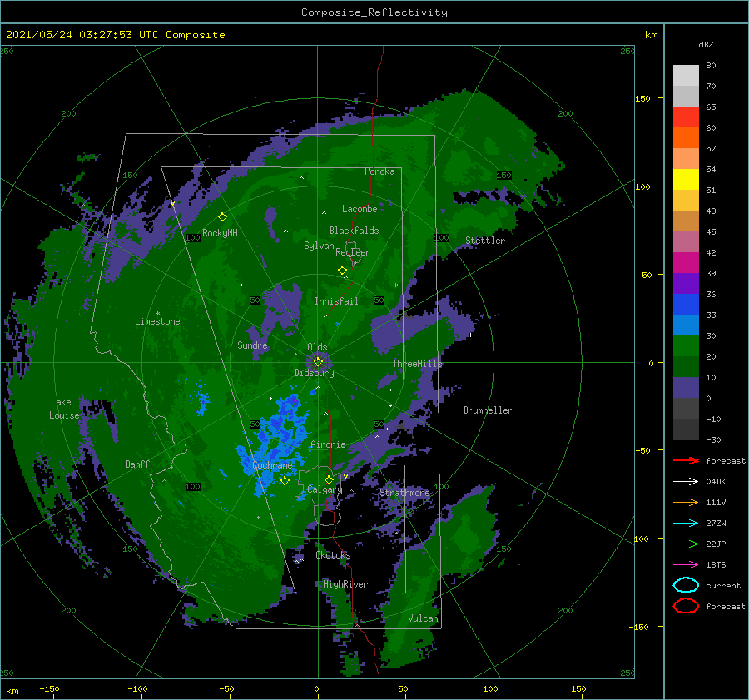Click the Sylvan label

coord(319,246)
